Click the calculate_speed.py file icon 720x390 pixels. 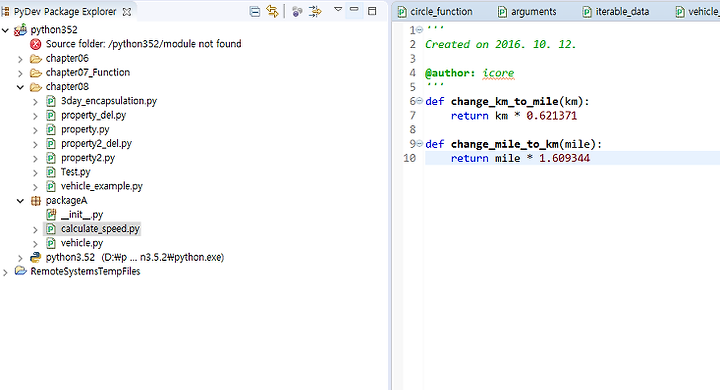(51, 229)
